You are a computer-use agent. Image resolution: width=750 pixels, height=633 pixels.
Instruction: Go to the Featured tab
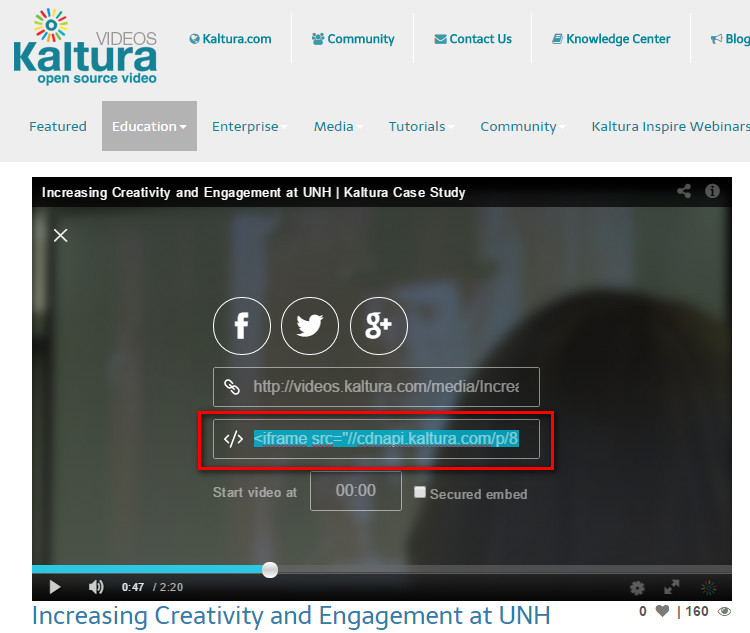coord(58,126)
